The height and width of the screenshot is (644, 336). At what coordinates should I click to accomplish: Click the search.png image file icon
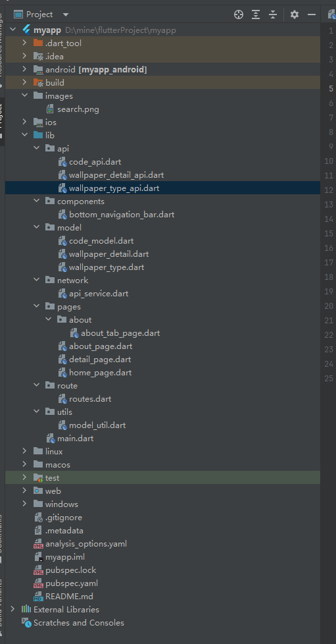[x=50, y=109]
